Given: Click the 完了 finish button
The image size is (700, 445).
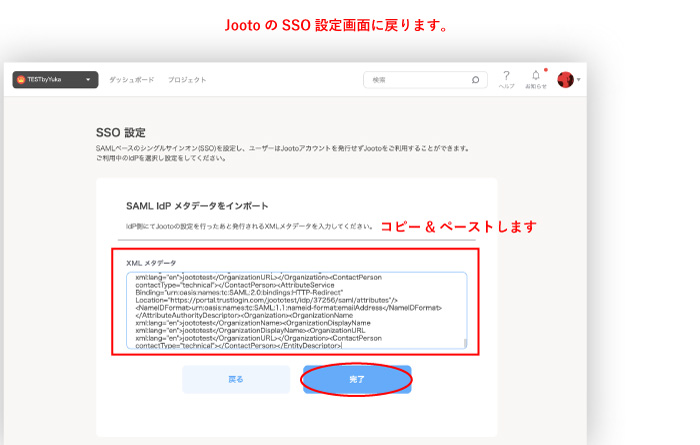Looking at the screenshot, I should (x=357, y=379).
